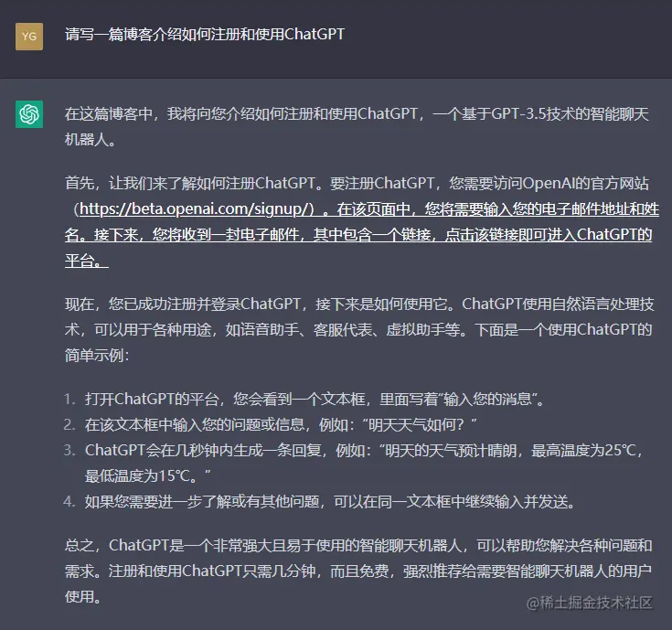Click the line 最低温度为15°C。
The image size is (672, 630).
coord(148,475)
